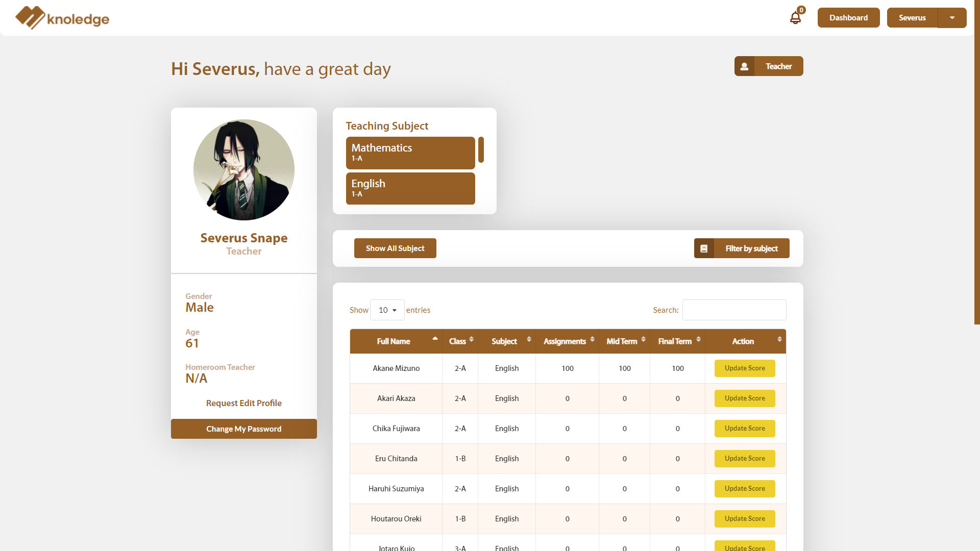Open the notification bell
Viewport: 980px width, 551px height.
[x=795, y=17]
